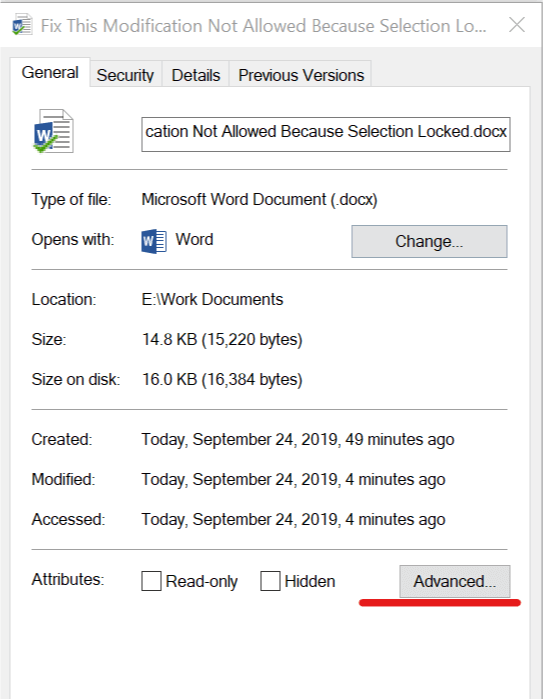Open Advanced attributes settings

tap(455, 581)
